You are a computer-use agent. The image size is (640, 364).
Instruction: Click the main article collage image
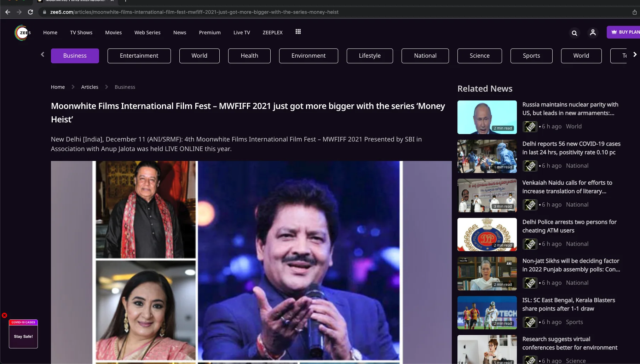251,262
